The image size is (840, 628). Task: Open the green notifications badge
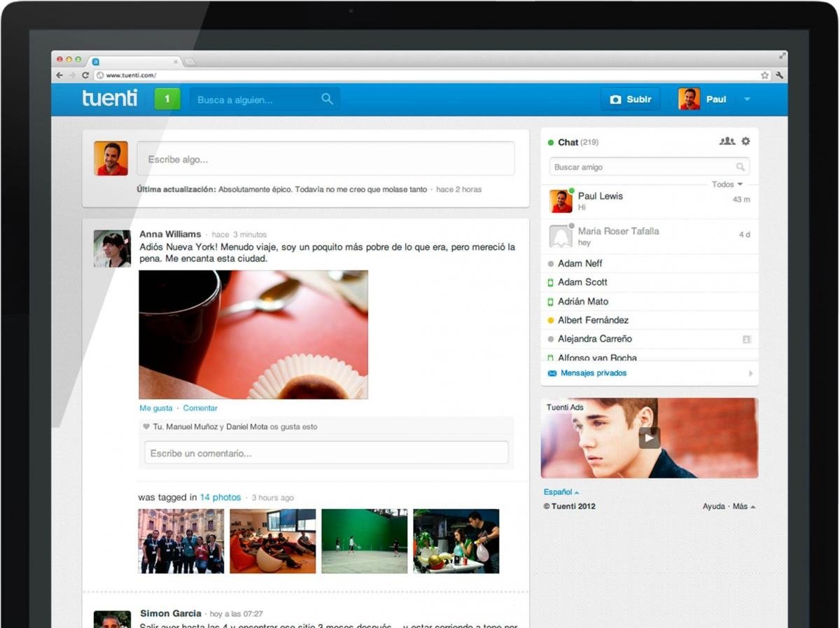click(167, 99)
